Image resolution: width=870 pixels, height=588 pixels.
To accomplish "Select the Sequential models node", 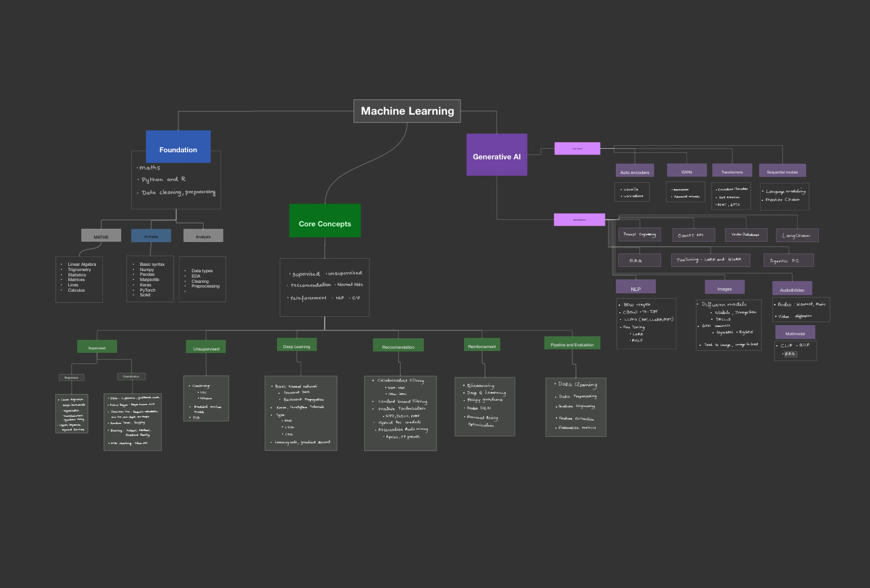I will pos(782,171).
